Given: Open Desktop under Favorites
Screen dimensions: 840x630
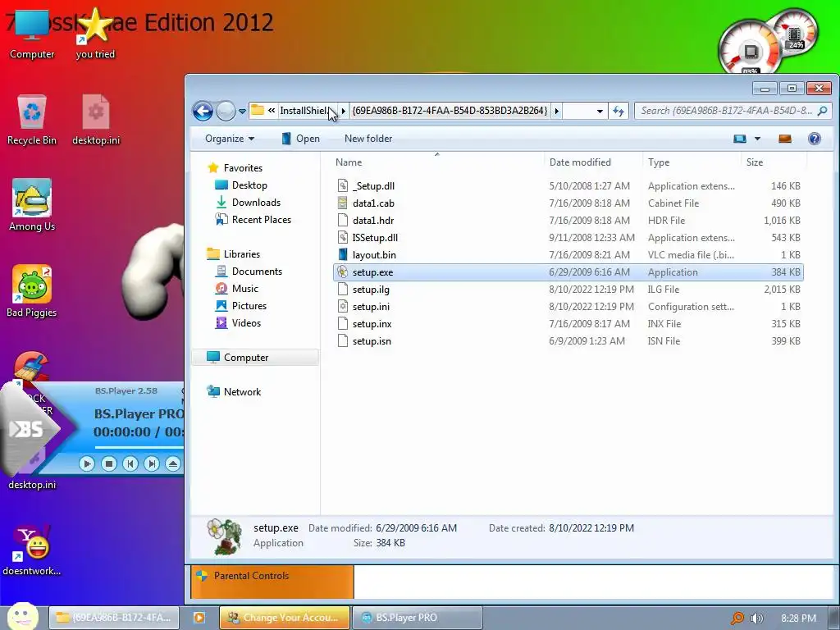Looking at the screenshot, I should 249,185.
